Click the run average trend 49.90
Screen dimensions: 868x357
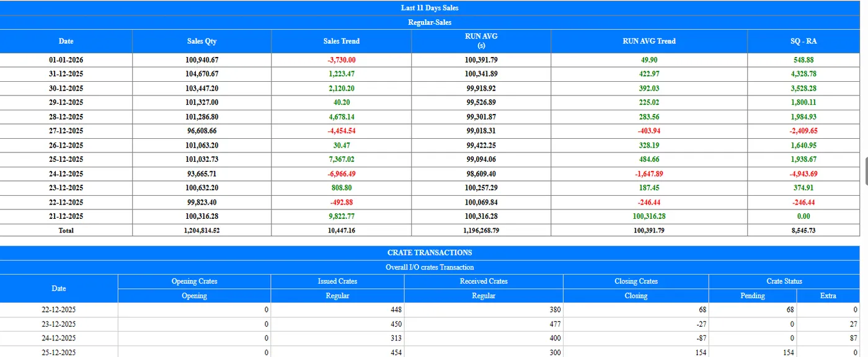(649, 60)
